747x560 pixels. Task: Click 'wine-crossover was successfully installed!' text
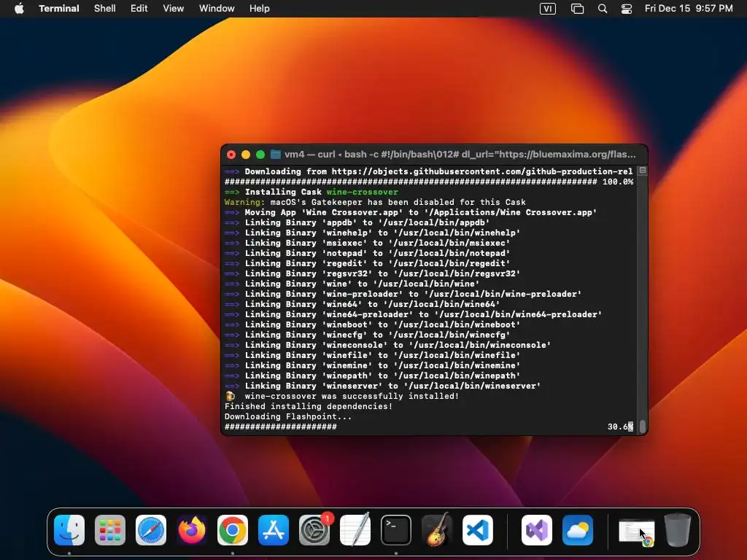click(x=352, y=396)
